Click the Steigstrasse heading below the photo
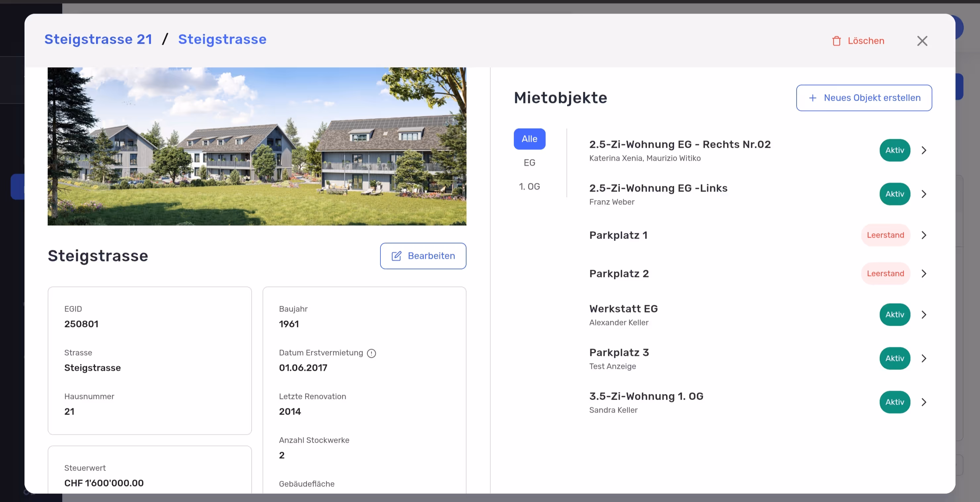Image resolution: width=980 pixels, height=502 pixels. pos(98,256)
